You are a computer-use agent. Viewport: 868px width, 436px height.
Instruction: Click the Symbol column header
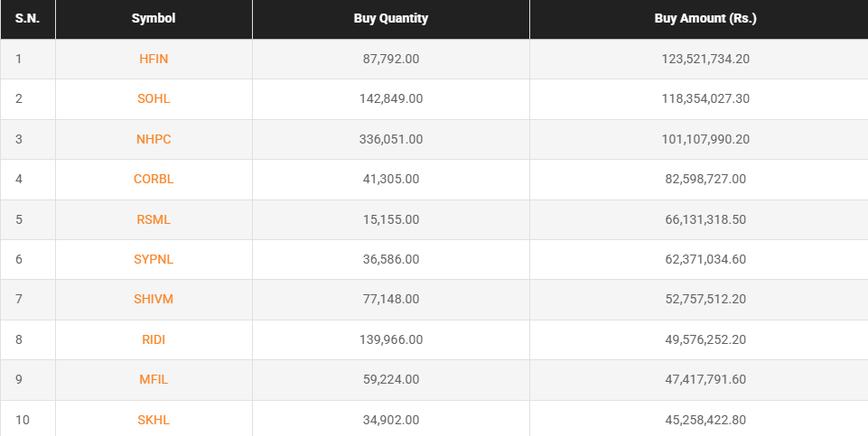(x=154, y=18)
